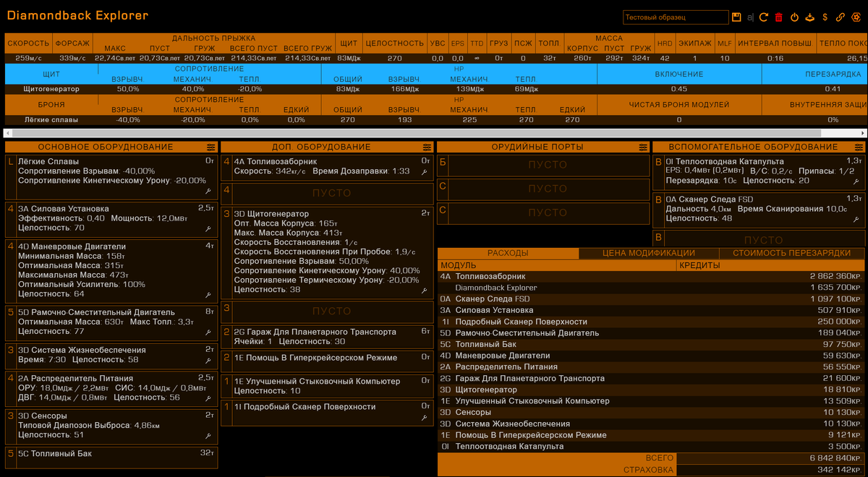868x477 pixels.
Task: Save the build with floppy icon
Action: click(x=736, y=17)
